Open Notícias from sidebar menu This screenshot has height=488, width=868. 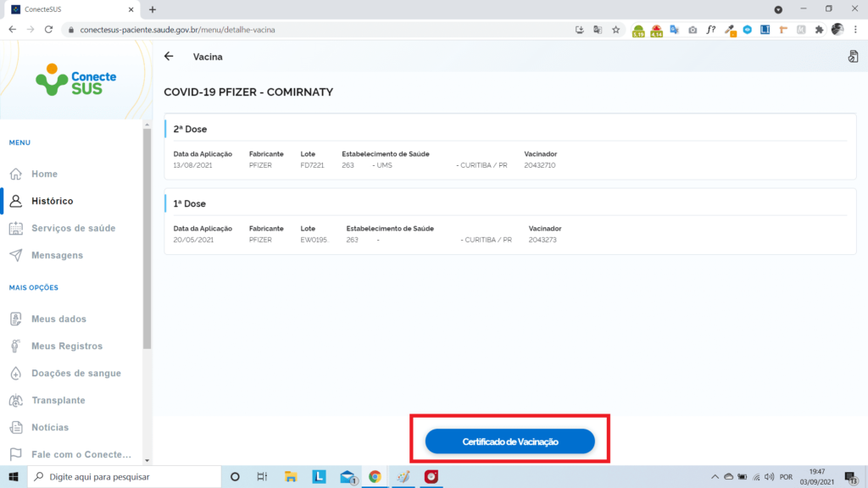pyautogui.click(x=50, y=428)
